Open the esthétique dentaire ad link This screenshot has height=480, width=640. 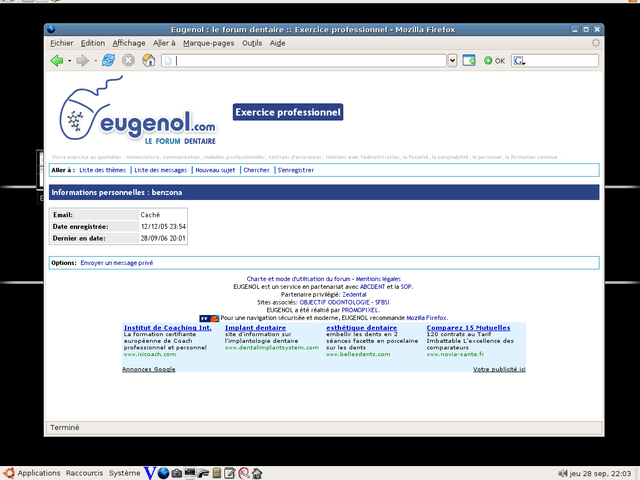point(362,328)
